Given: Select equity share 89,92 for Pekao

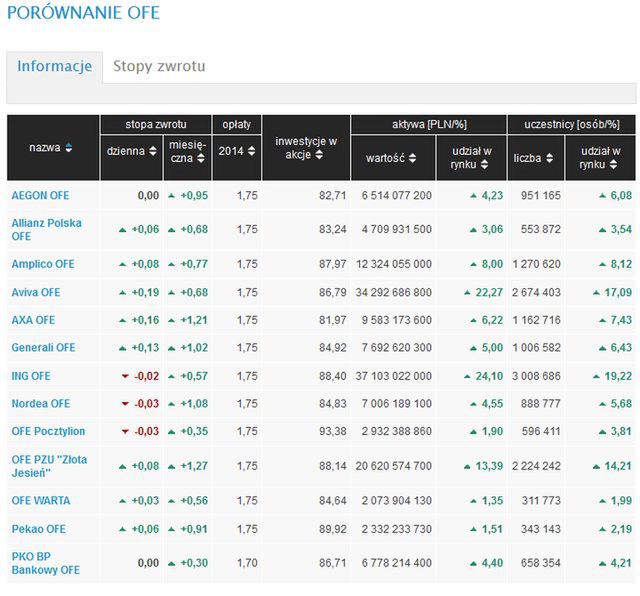Looking at the screenshot, I should coord(333,529).
